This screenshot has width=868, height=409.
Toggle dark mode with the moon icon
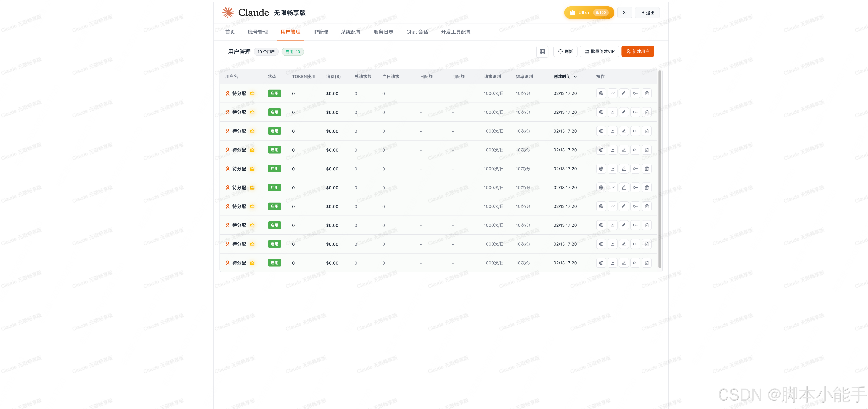[x=624, y=13]
